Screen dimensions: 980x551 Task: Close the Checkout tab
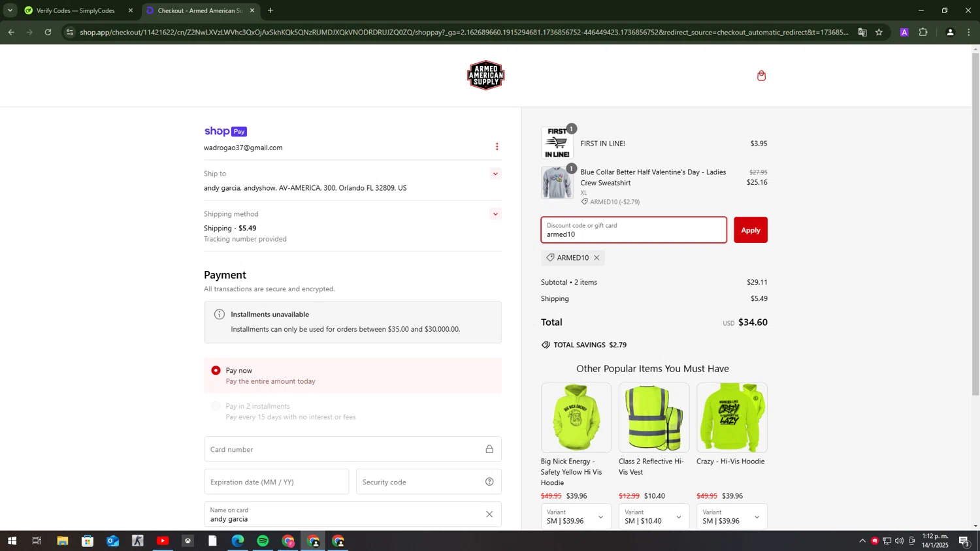point(252,10)
